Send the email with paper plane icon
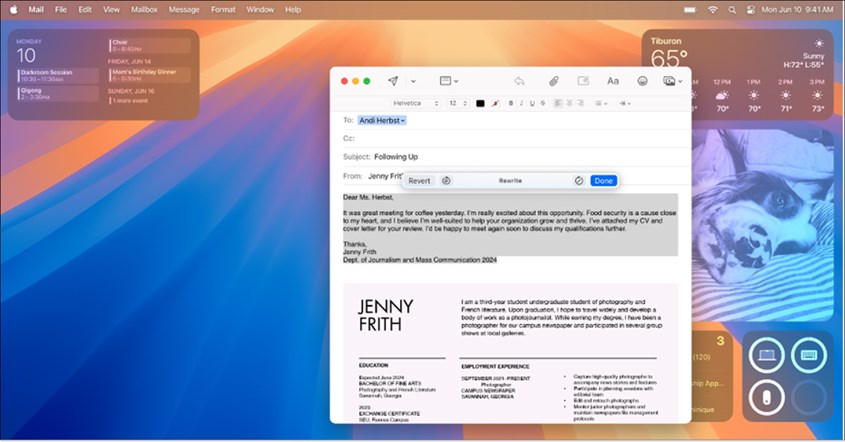 point(393,81)
